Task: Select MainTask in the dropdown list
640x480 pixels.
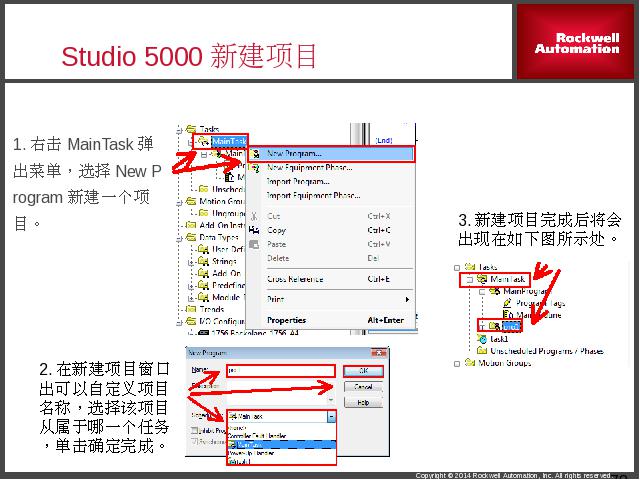Action: click(282, 444)
